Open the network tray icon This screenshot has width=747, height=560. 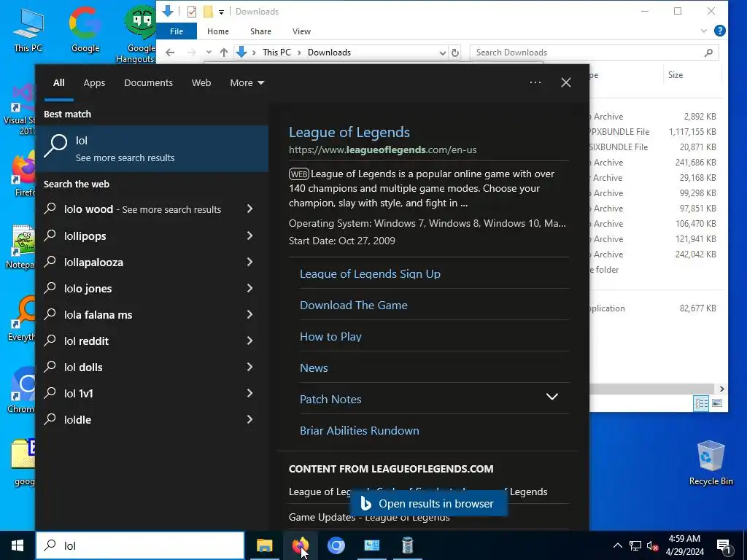pyautogui.click(x=635, y=545)
